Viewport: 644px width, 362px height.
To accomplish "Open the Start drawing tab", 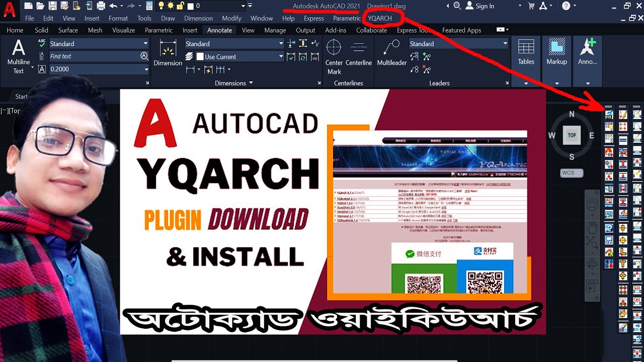I will tap(21, 97).
